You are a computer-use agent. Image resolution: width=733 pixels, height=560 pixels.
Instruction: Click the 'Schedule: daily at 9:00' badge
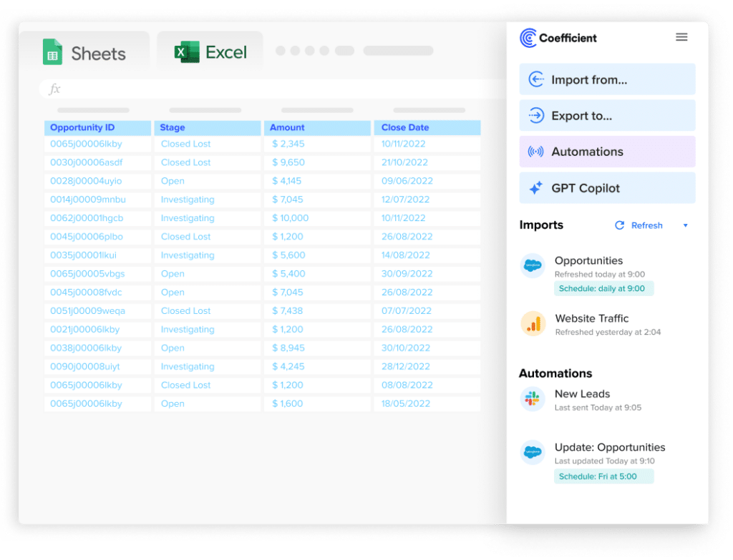(603, 289)
